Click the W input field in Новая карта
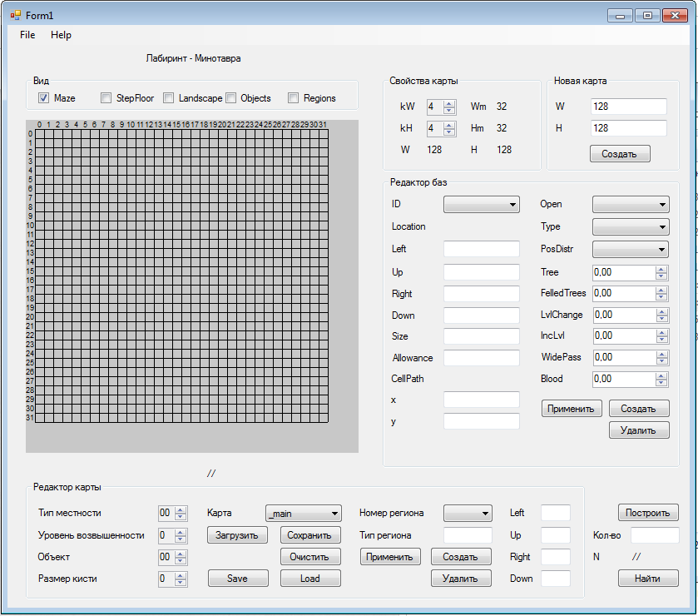 (x=628, y=107)
